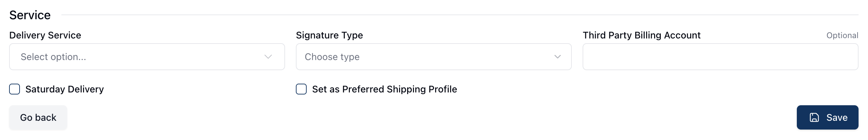Click the Save button
Image resolution: width=868 pixels, height=140 pixels.
[x=827, y=117]
